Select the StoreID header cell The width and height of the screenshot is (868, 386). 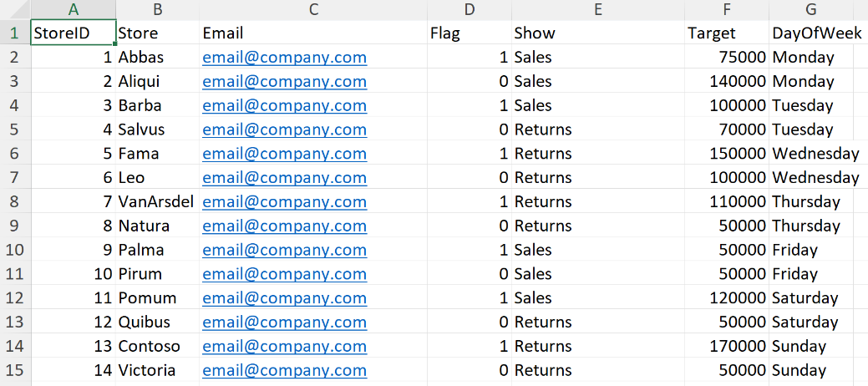point(72,33)
